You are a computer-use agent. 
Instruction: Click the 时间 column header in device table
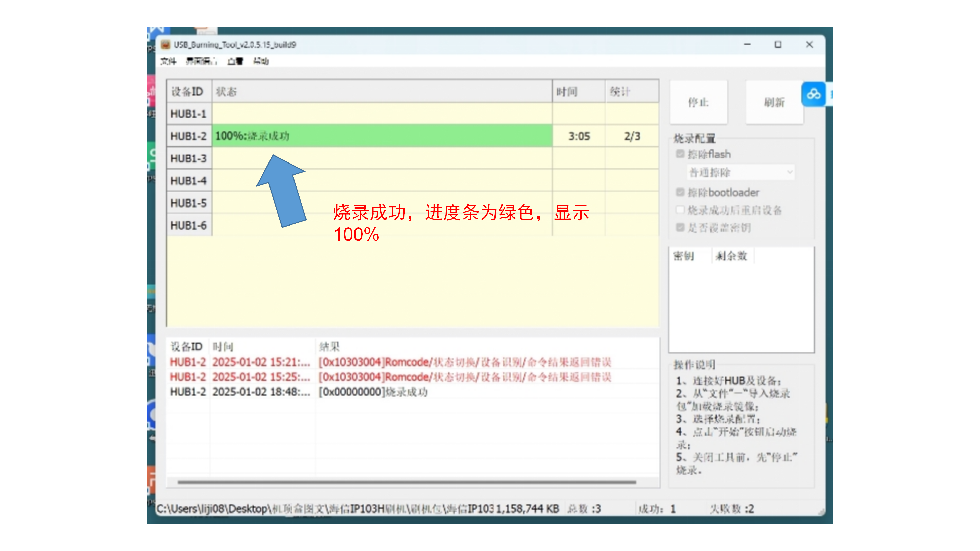pyautogui.click(x=579, y=92)
